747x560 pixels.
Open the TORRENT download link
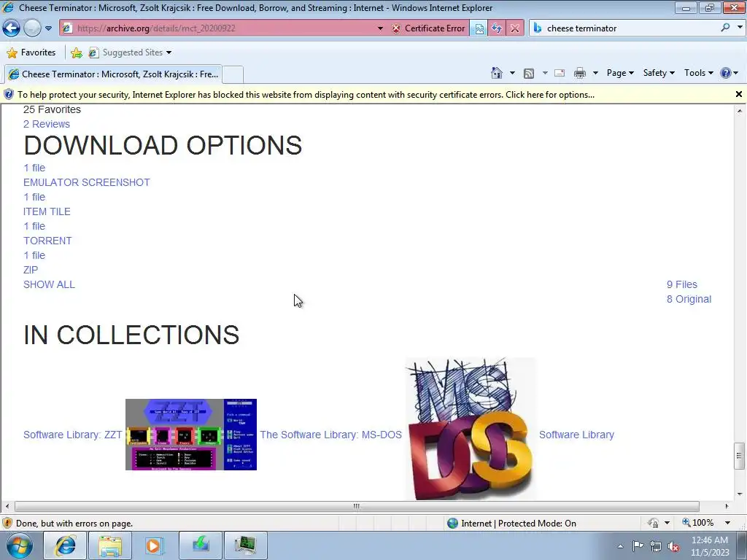[47, 241]
